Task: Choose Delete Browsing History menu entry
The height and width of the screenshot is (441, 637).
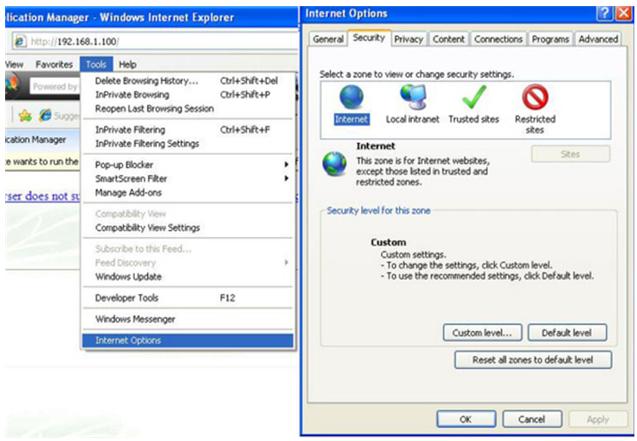Action: 187,81
